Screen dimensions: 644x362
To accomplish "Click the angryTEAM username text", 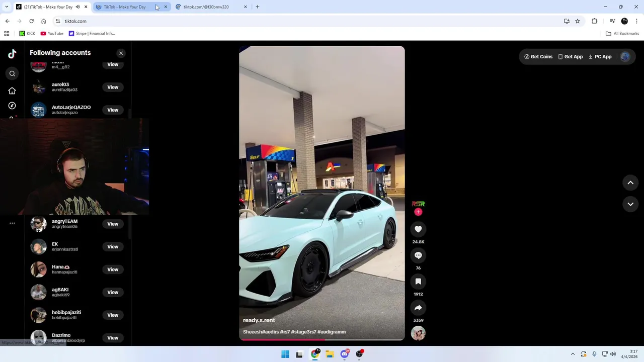I will point(64,221).
